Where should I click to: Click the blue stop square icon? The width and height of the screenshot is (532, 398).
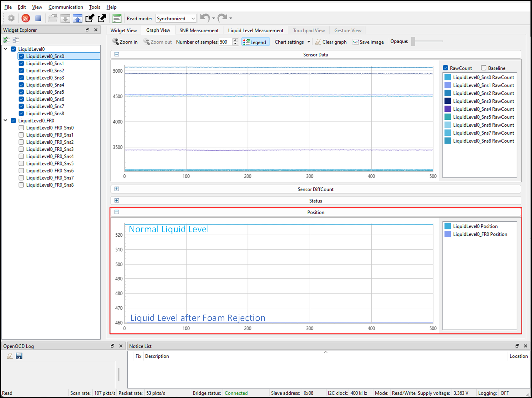click(38, 18)
